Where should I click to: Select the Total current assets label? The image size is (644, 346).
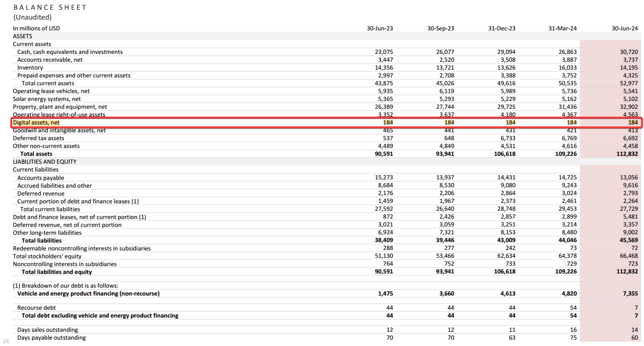click(x=48, y=83)
